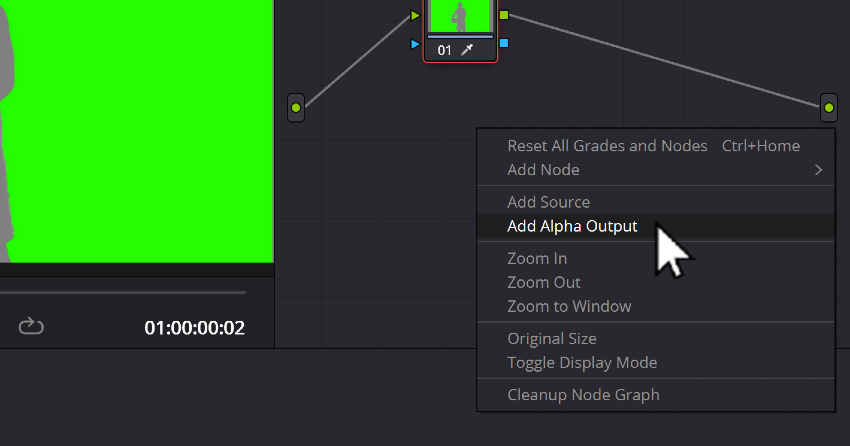Select Reset All Grades and Nodes
The width and height of the screenshot is (850, 446).
pyautogui.click(x=655, y=146)
